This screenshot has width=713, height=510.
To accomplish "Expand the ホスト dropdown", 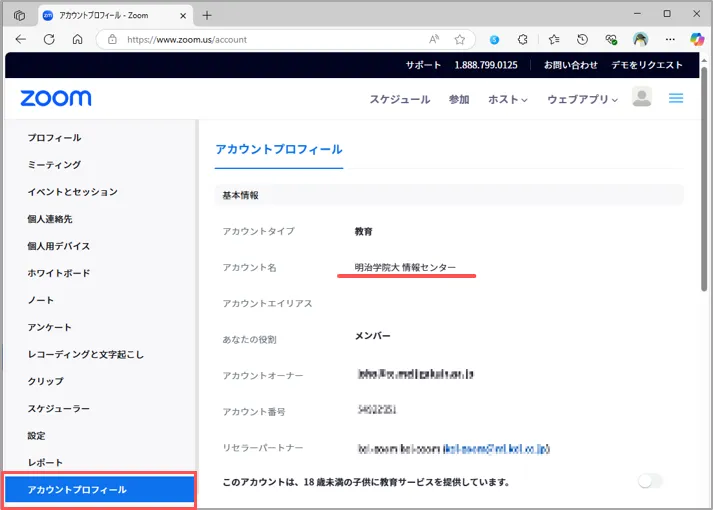I will tap(507, 100).
